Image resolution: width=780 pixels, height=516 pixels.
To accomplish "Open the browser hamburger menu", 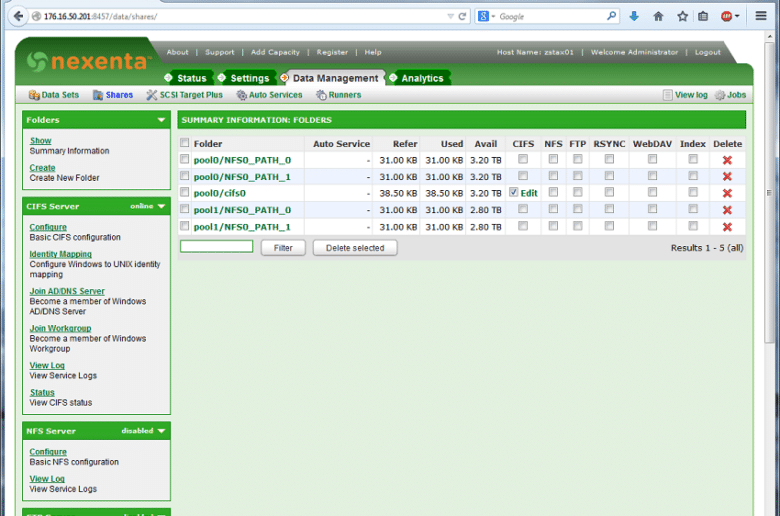I will pos(761,16).
